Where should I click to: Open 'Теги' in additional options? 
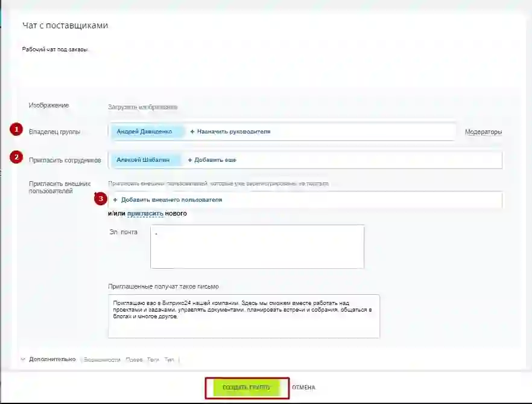pos(153,360)
